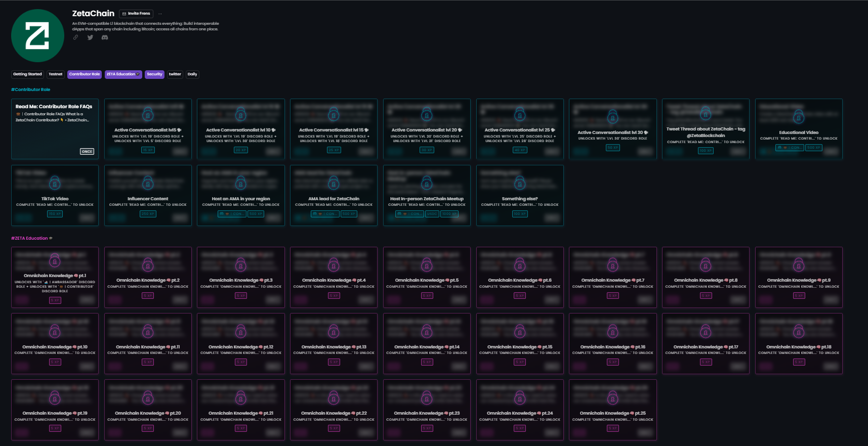Click lock icon on Omnichain Knowledge pt.1
The width and height of the screenshot is (868, 446).
click(55, 261)
